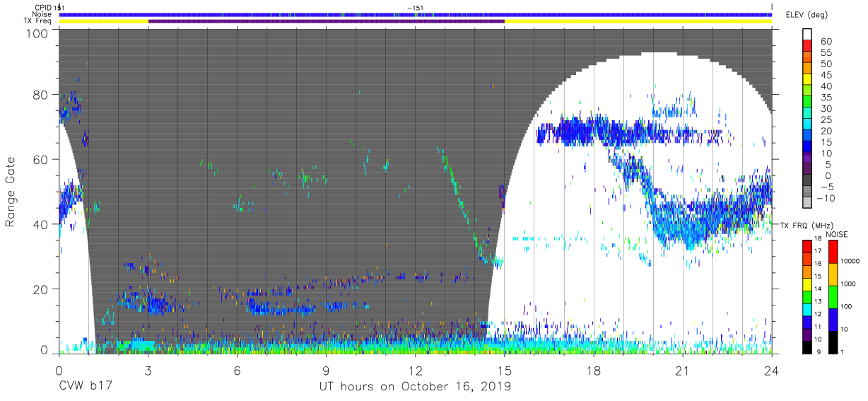This screenshot has width=868, height=401.
Task: Click the 20 label on Range Gate axis
Action: (x=40, y=289)
